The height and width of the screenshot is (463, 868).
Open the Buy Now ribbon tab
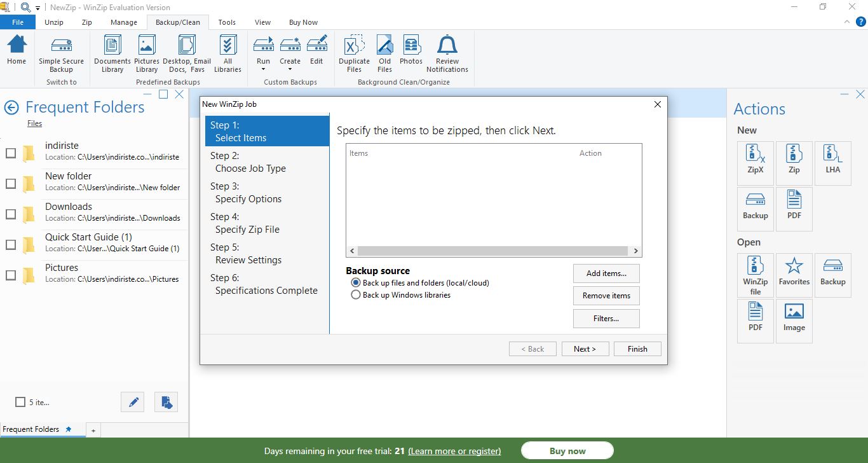click(x=303, y=22)
